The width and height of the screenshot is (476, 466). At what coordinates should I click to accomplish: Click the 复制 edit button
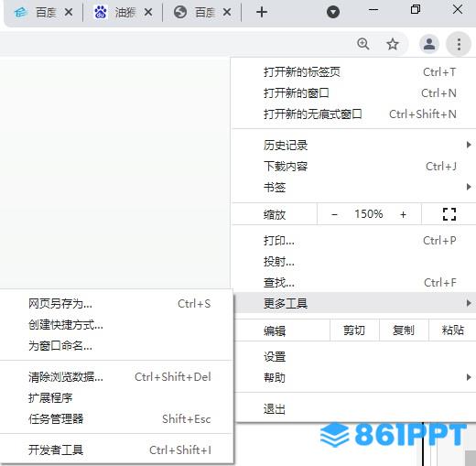pyautogui.click(x=404, y=331)
